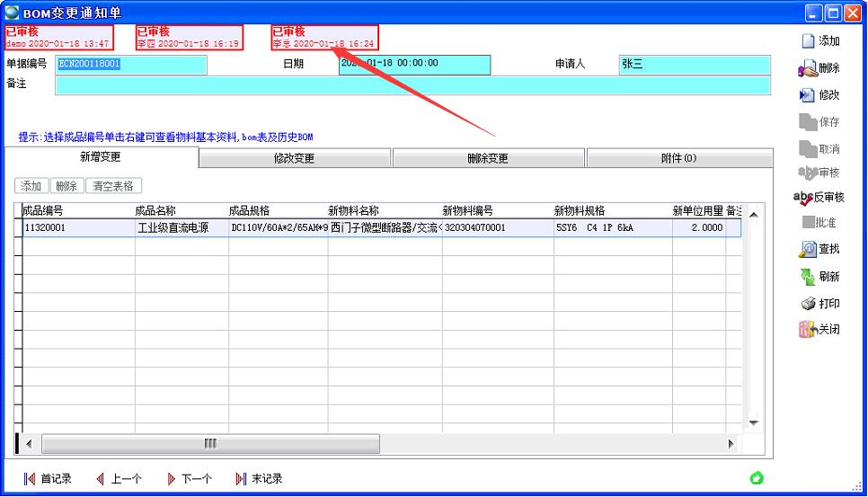The image size is (868, 497).
Task: Click the 修改 (Modify) icon
Action: click(x=808, y=95)
